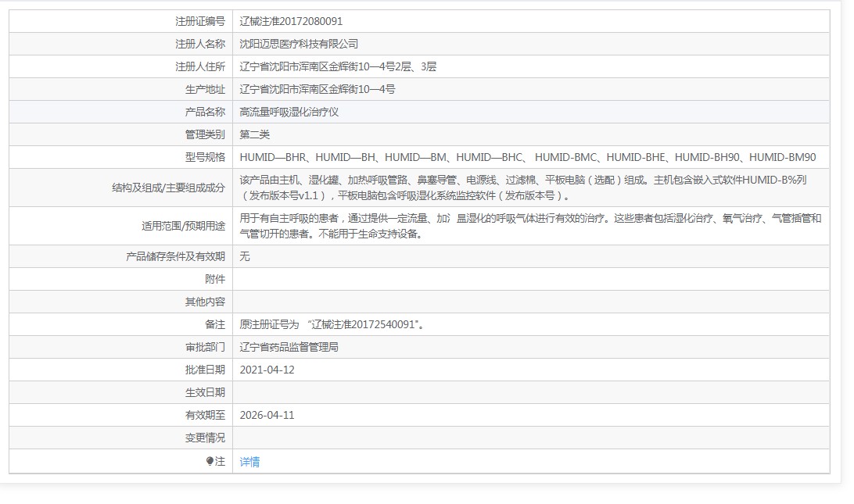The height and width of the screenshot is (504, 854).
Task: Click the 产品名称 label
Action: coord(205,112)
